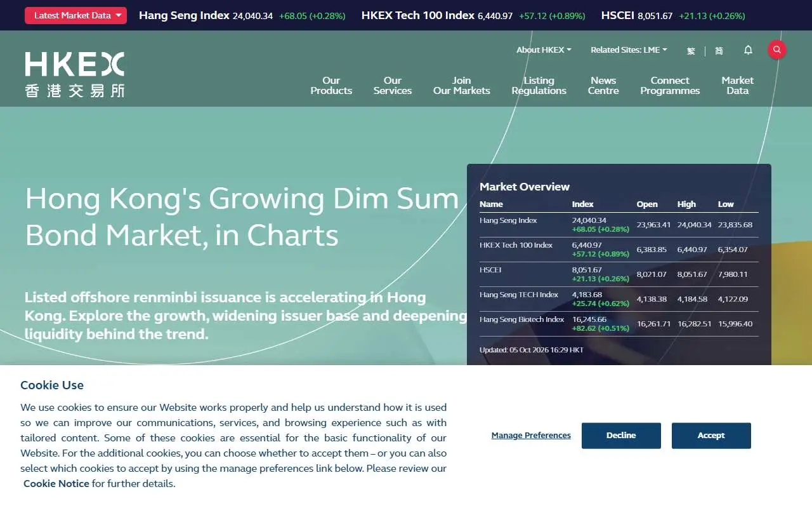Click the Updated 05 Oct 2026 timestamp
The width and height of the screenshot is (812, 508).
coord(532,350)
